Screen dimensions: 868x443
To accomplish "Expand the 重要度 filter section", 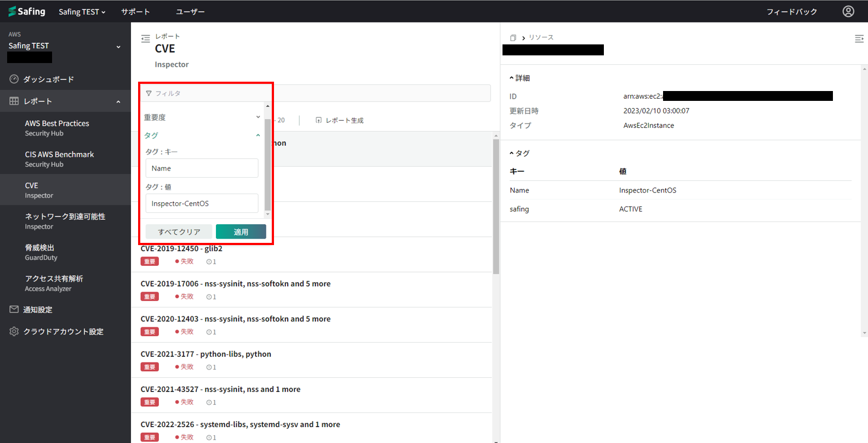I will tap(258, 117).
